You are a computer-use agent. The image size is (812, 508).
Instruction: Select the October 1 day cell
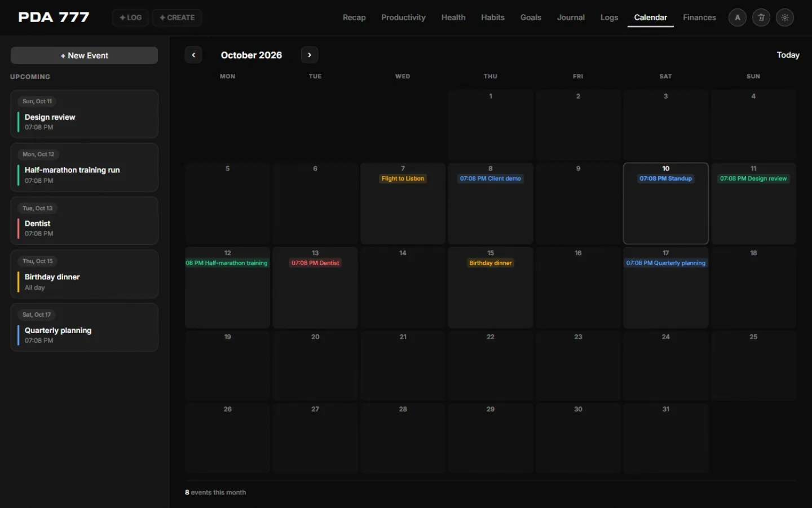pyautogui.click(x=491, y=125)
